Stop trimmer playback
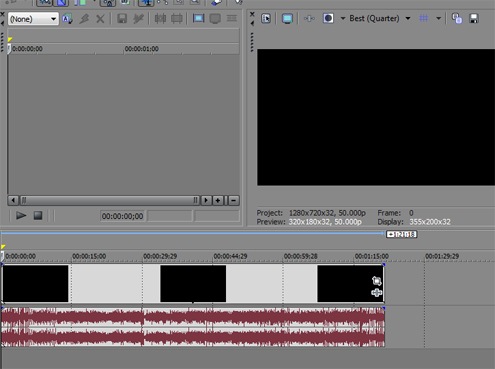Screen dimensions: 495x369 (38, 216)
